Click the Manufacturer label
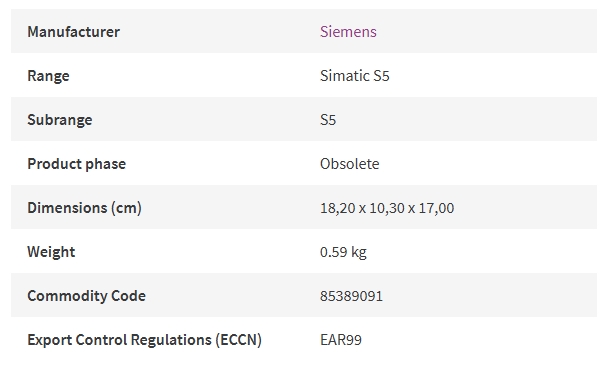Image resolution: width=612 pixels, height=367 pixels. coord(73,32)
